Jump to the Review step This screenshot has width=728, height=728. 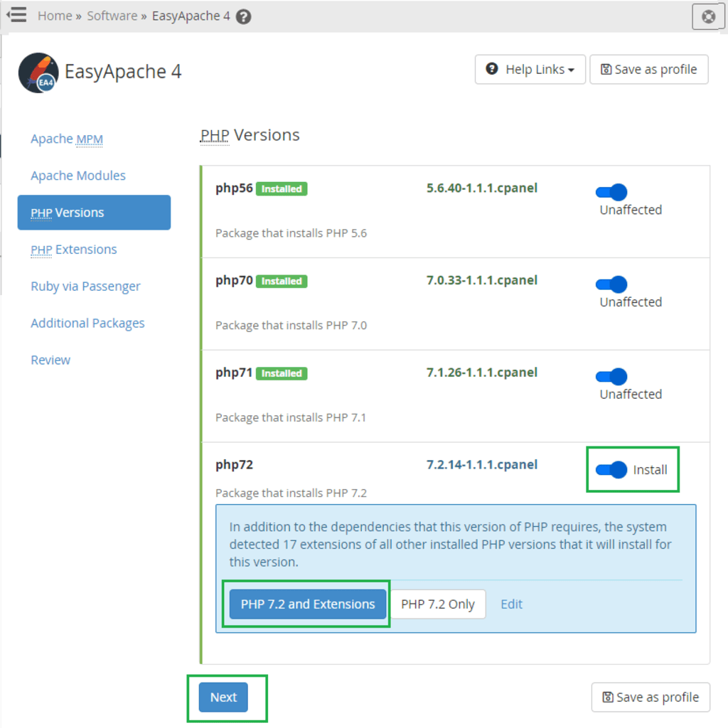(x=50, y=360)
